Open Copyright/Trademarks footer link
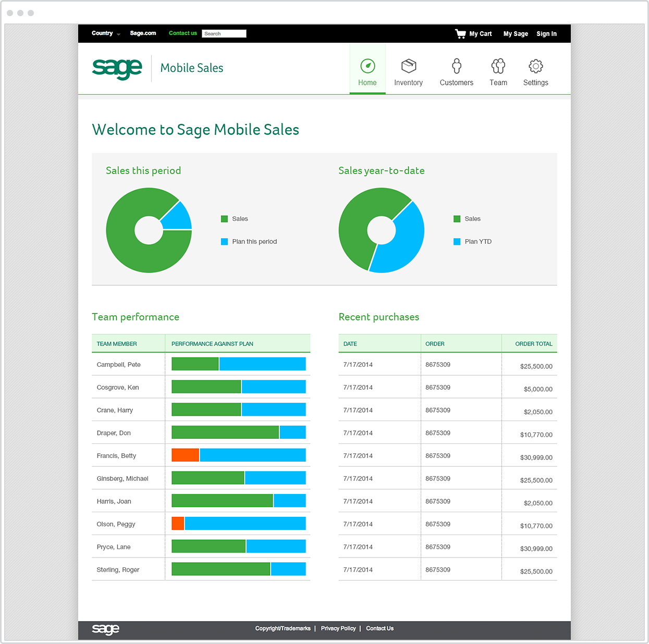This screenshot has width=649, height=644. [x=283, y=628]
